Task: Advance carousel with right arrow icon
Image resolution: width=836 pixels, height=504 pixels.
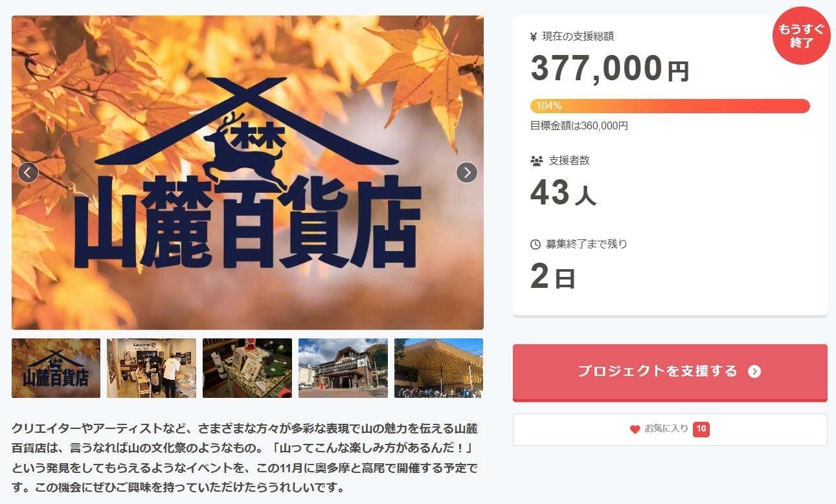Action: [x=467, y=172]
